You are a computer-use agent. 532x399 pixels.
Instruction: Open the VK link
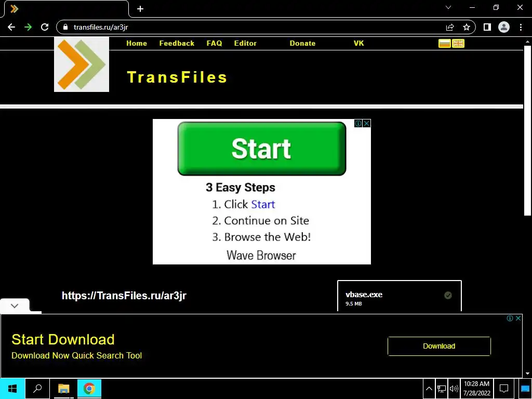pyautogui.click(x=358, y=44)
